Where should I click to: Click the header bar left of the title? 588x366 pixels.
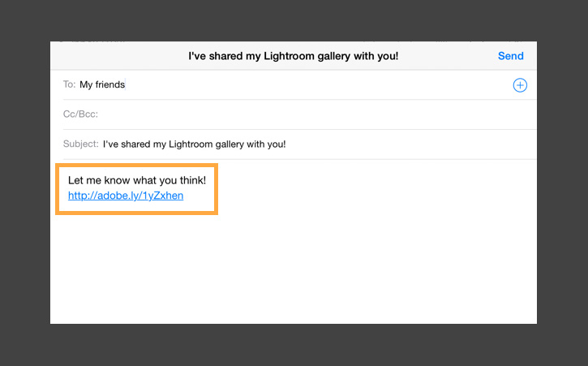[114, 56]
